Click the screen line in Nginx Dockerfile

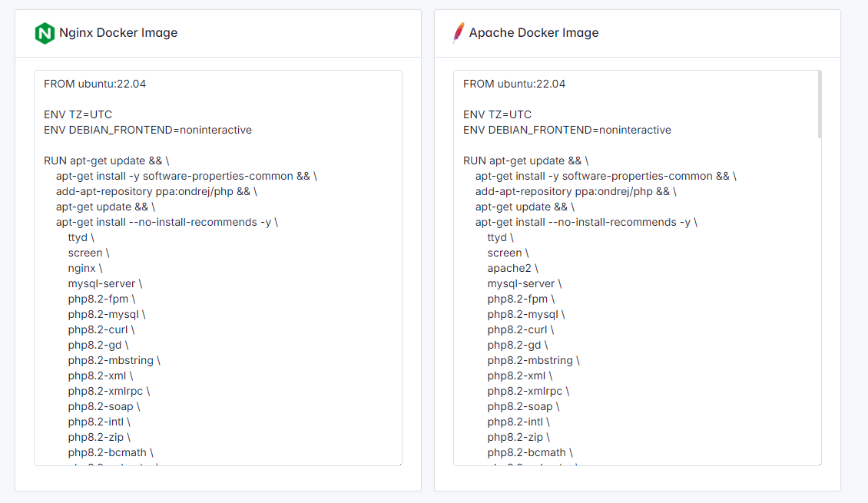(x=88, y=253)
